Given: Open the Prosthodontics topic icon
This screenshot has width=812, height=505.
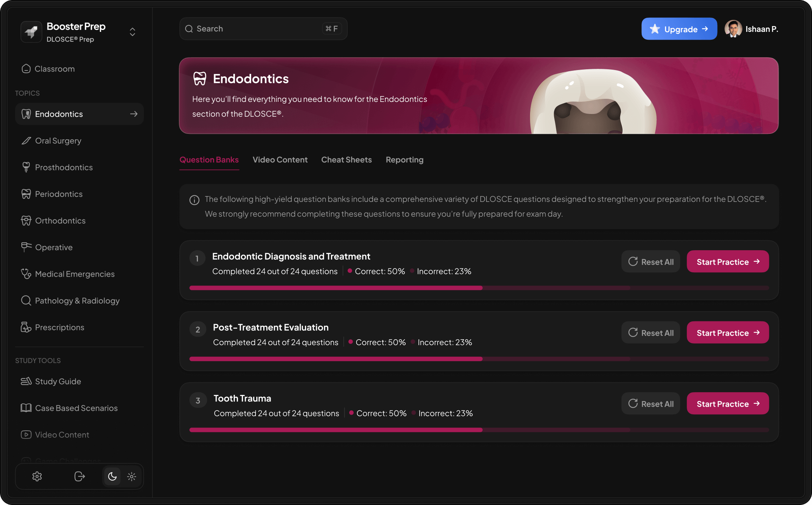Looking at the screenshot, I should tap(26, 167).
